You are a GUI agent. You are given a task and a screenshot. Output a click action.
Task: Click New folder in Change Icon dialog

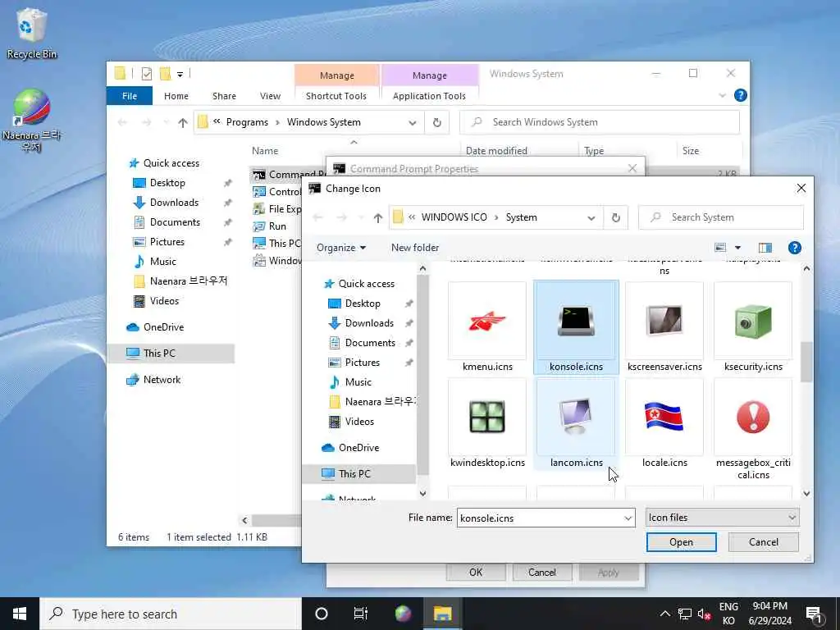coord(414,248)
